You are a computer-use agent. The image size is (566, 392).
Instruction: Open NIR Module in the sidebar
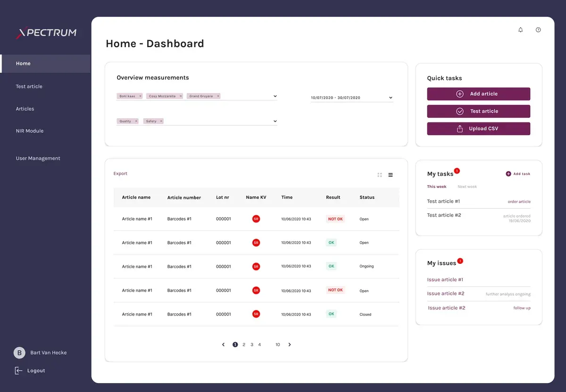30,131
